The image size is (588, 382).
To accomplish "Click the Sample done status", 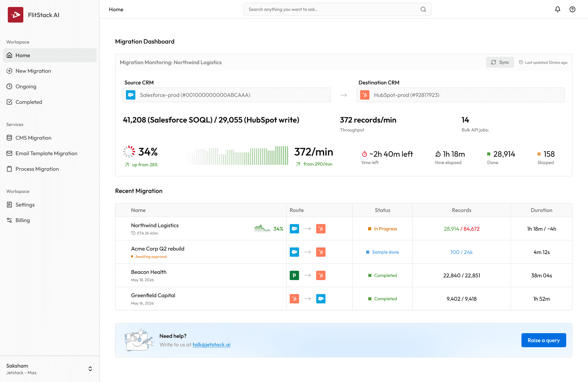I will [x=382, y=252].
